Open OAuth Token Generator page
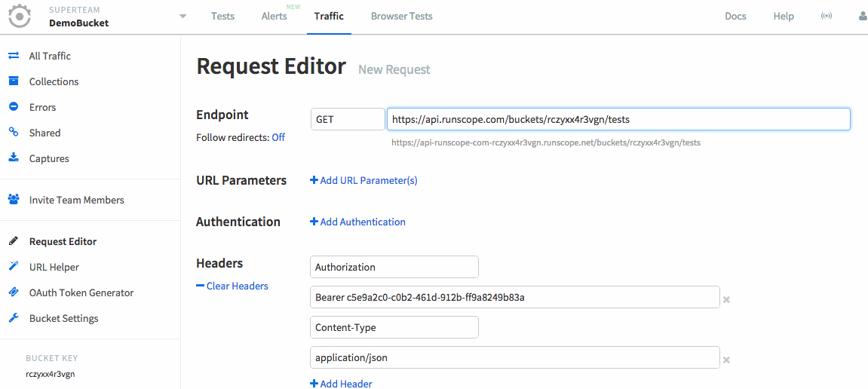Screen dimensions: 868x389 pyautogui.click(x=81, y=293)
